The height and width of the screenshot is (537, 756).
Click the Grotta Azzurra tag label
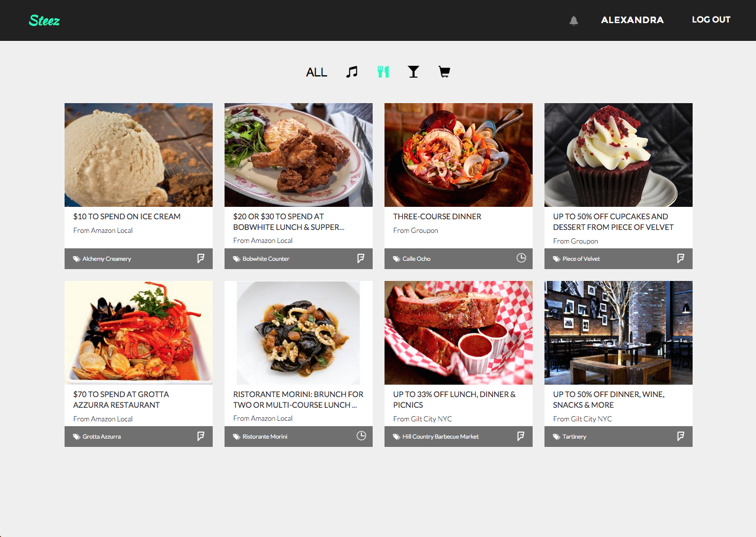click(102, 437)
